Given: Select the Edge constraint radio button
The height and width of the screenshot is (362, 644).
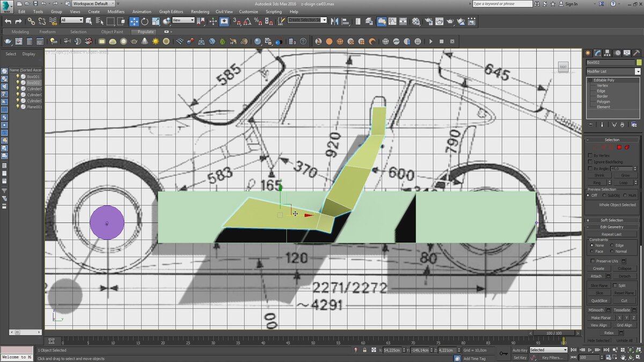Looking at the screenshot, I should pyautogui.click(x=611, y=245).
